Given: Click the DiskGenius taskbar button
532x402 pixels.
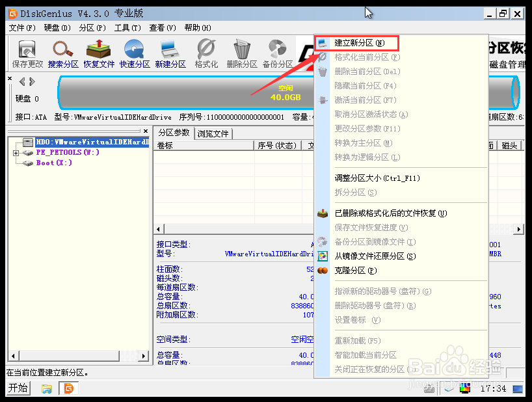Looking at the screenshot, I should click(x=69, y=388).
